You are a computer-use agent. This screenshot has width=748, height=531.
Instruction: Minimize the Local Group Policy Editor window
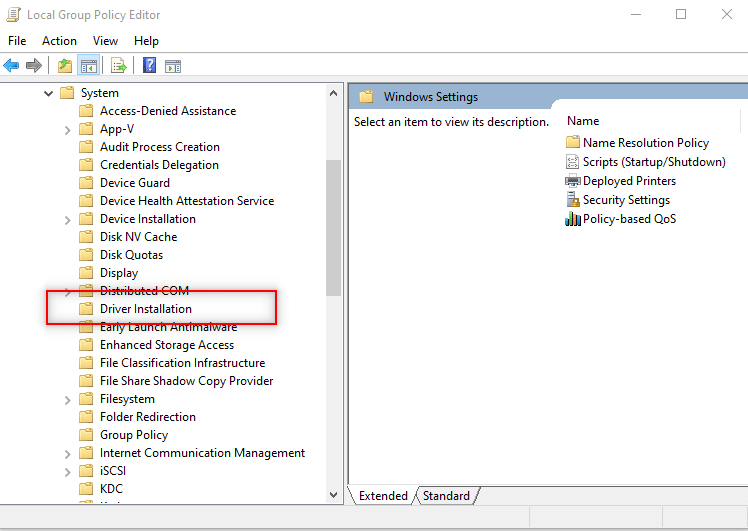pos(636,14)
